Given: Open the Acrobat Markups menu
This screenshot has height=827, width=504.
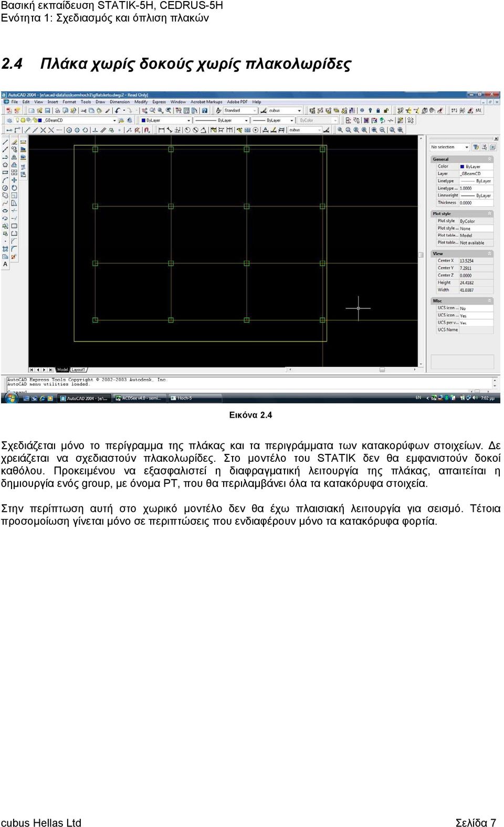Looking at the screenshot, I should click(206, 102).
